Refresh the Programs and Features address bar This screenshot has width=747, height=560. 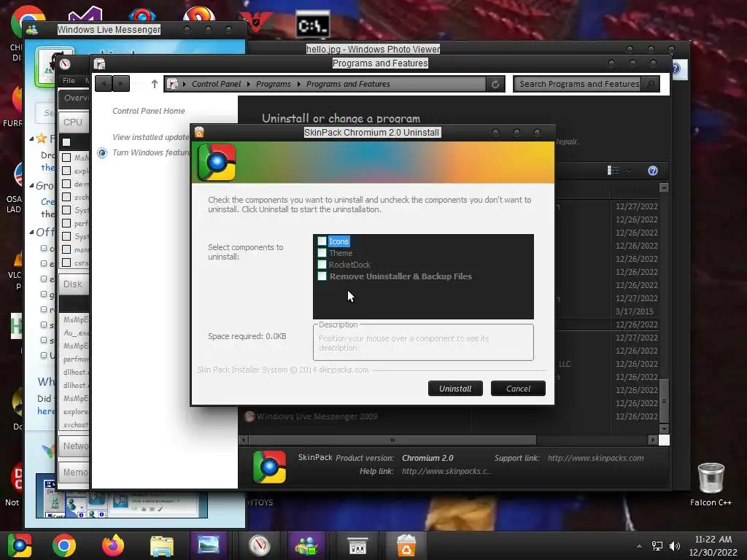point(495,85)
